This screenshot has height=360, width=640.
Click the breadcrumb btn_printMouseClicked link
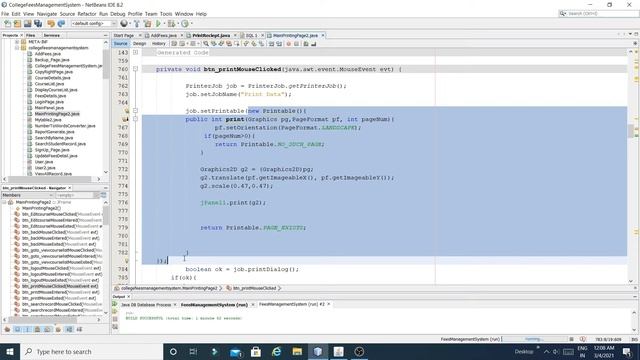point(254,288)
